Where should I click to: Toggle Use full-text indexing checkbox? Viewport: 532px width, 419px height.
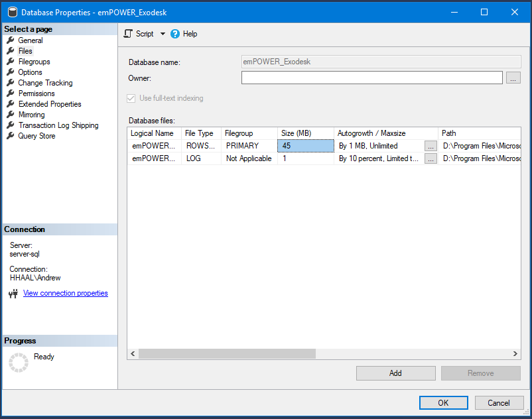pyautogui.click(x=131, y=98)
